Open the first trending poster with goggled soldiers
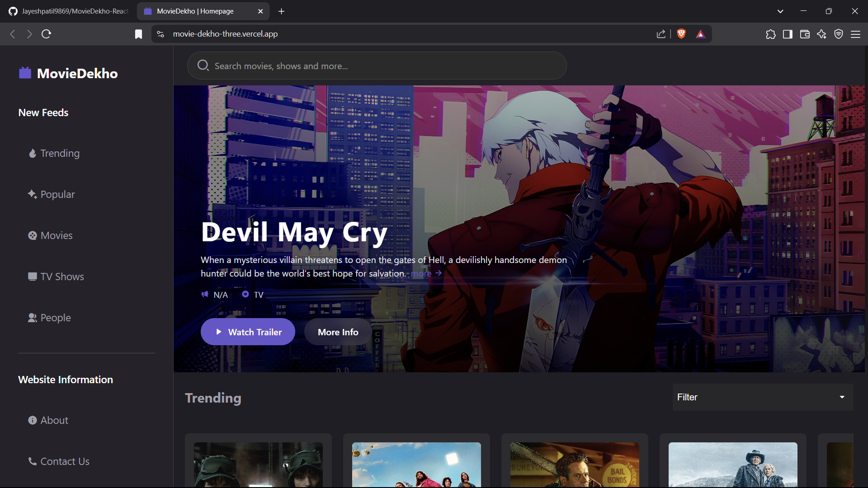This screenshot has width=868, height=488. point(258,465)
